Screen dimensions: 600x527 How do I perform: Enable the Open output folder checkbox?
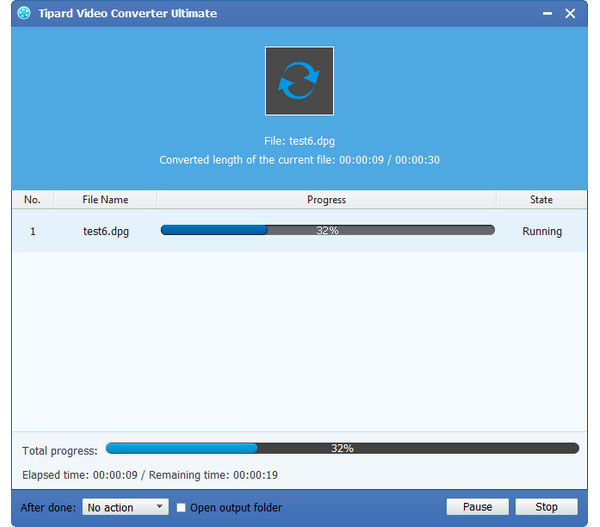click(181, 507)
